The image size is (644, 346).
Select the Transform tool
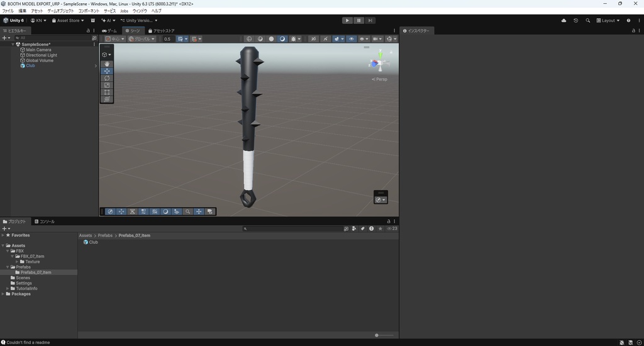point(107,99)
